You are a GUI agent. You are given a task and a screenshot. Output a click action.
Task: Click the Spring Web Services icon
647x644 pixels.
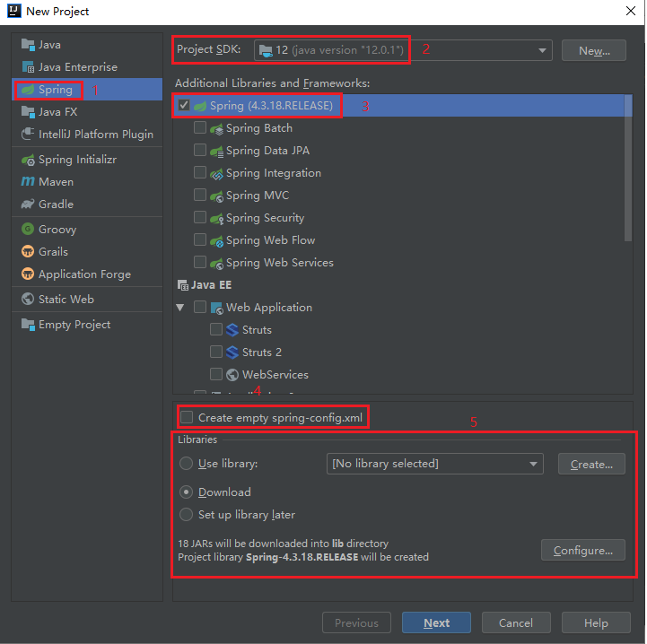216,263
